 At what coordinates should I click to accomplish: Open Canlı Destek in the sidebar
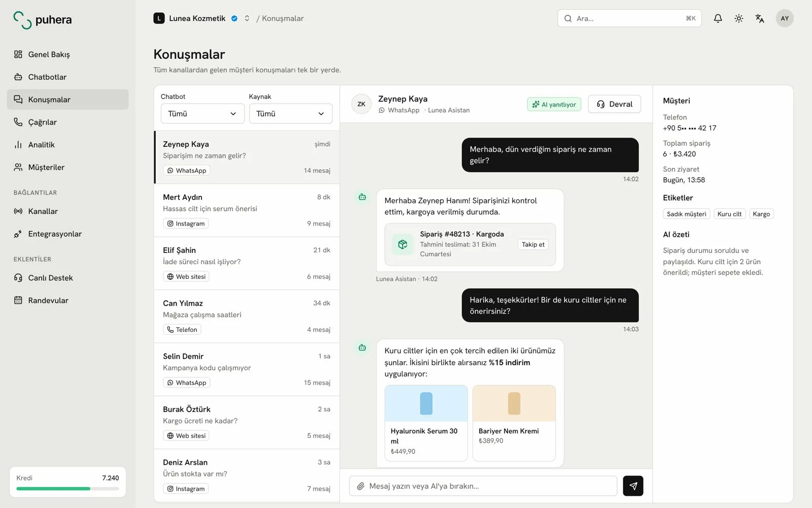tap(67, 278)
